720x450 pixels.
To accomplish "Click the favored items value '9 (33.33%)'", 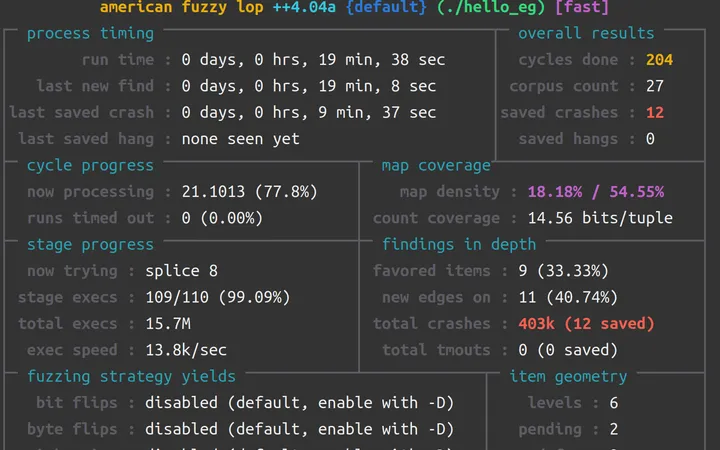I will pyautogui.click(x=563, y=271).
